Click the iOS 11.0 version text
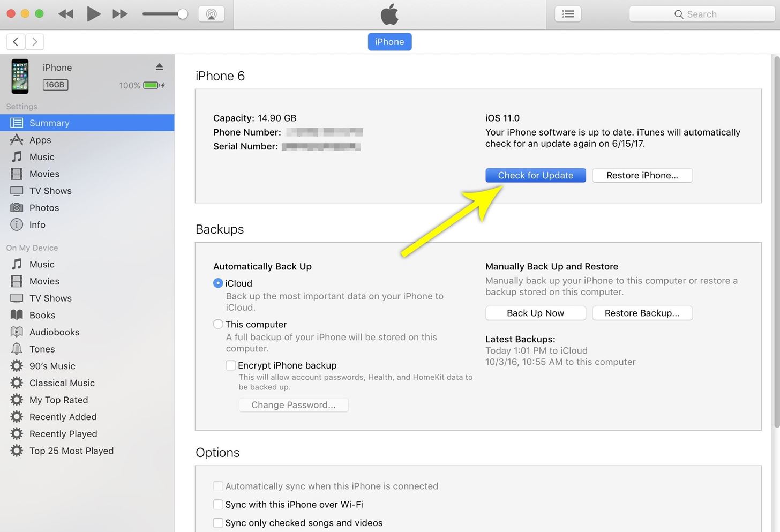The width and height of the screenshot is (780, 532). click(x=502, y=118)
